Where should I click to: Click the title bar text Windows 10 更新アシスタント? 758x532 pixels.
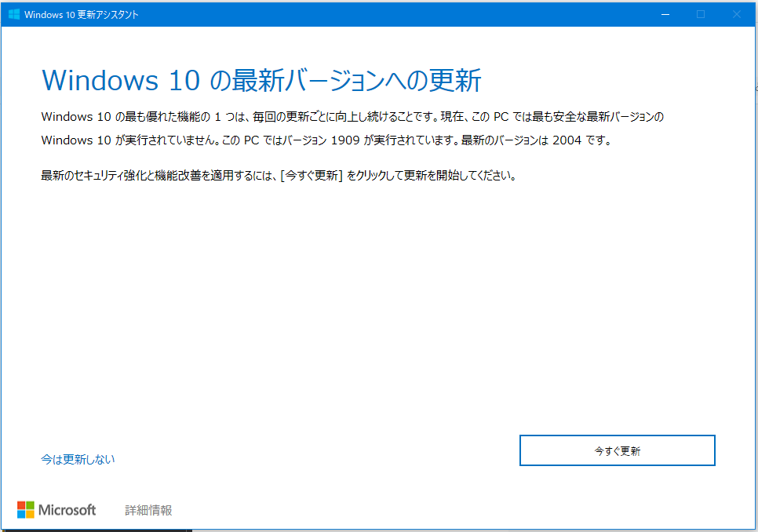point(82,14)
